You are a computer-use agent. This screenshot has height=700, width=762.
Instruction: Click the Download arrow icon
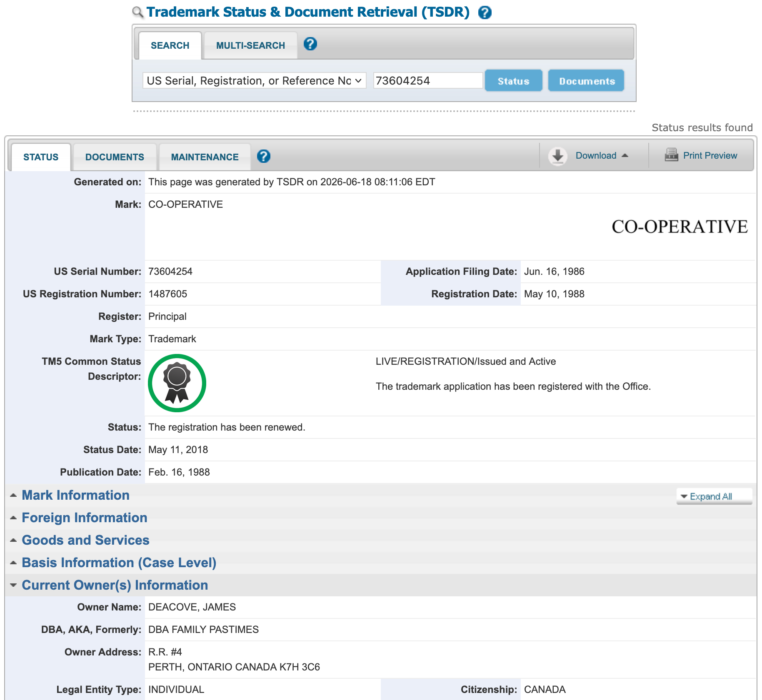pos(557,156)
